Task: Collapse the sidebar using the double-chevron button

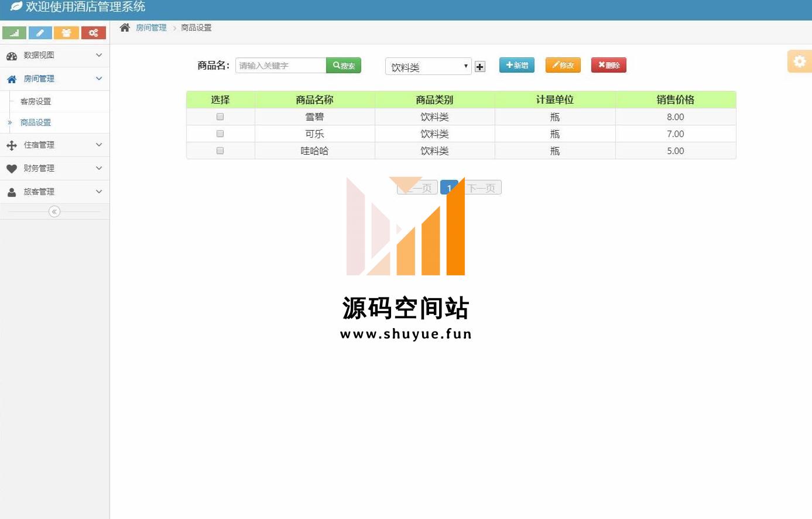Action: (54, 211)
